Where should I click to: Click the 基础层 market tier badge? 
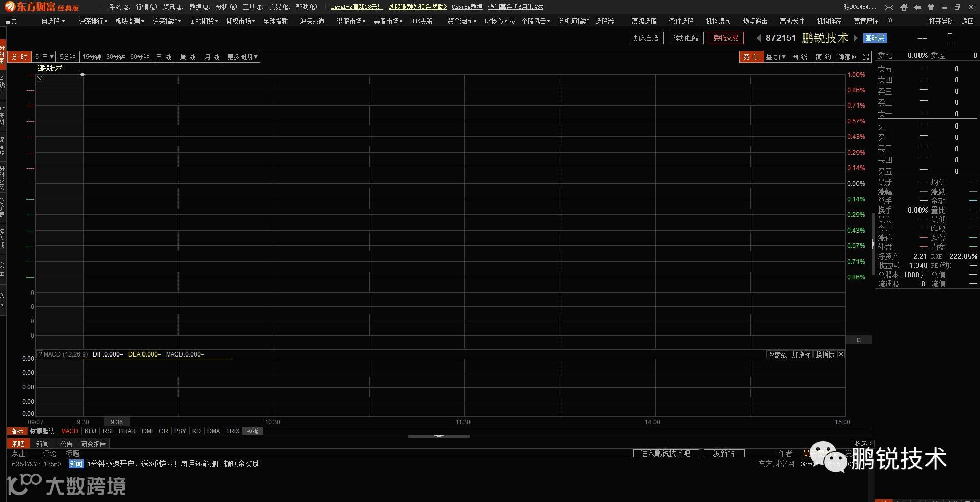click(874, 38)
